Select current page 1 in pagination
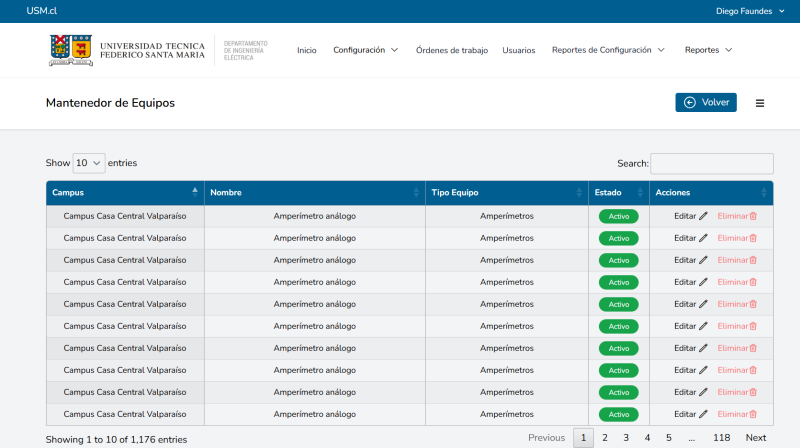Viewport: 800px width, 448px height. [583, 438]
